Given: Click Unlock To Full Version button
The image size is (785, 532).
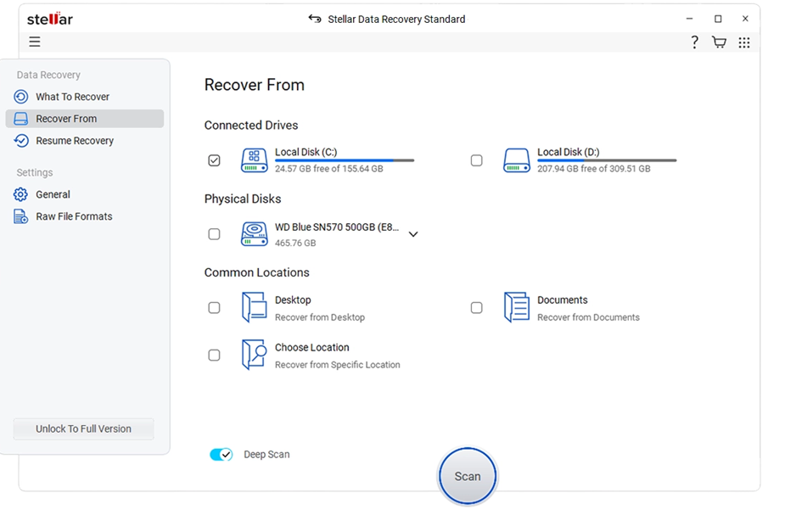Looking at the screenshot, I should click(x=84, y=428).
